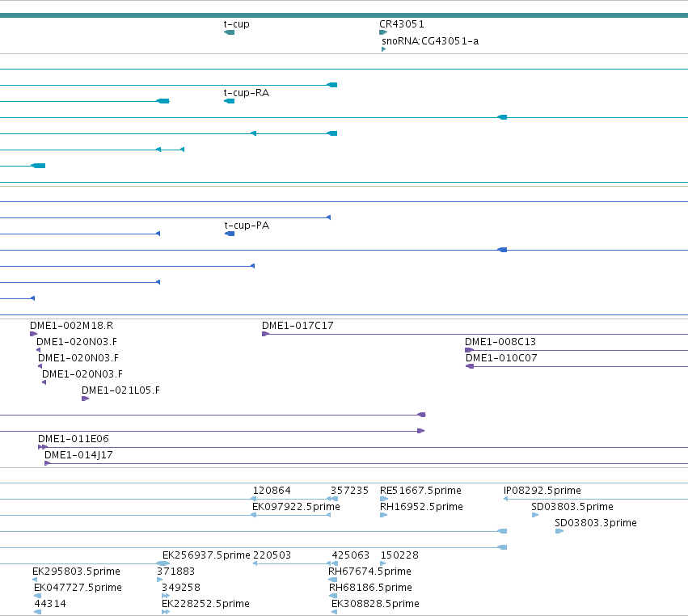Click SD03803.5prime arrow glyph
Image resolution: width=688 pixels, height=616 pixels.
point(535,515)
